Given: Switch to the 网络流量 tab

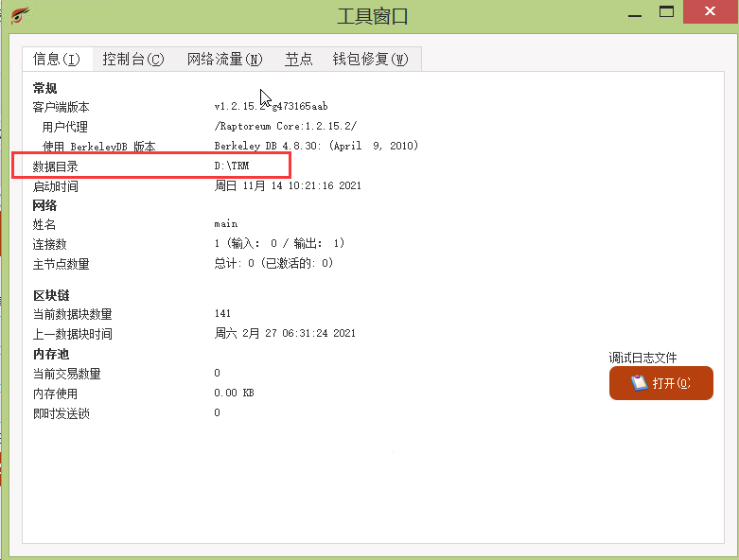Looking at the screenshot, I should point(224,59).
